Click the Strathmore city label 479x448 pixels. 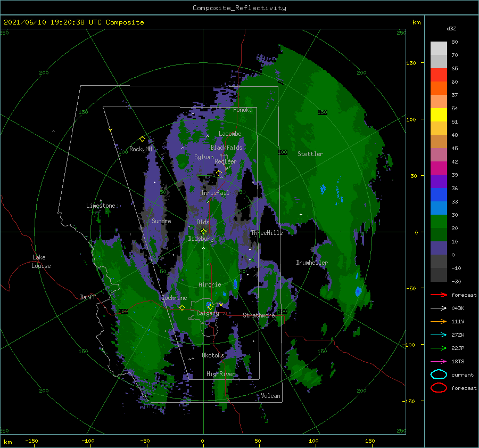[x=259, y=315]
